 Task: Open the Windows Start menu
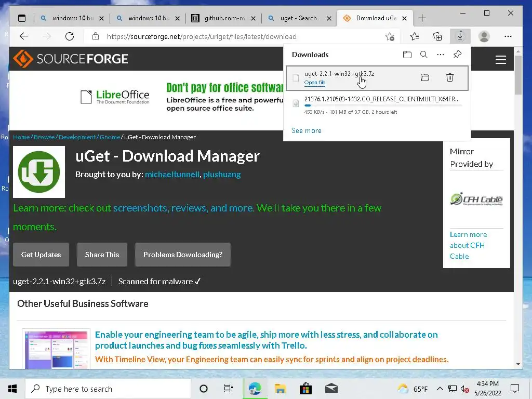(12, 389)
